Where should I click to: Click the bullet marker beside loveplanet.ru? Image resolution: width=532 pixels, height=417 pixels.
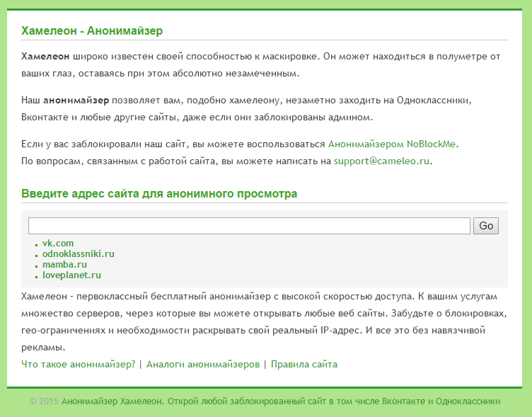point(37,276)
